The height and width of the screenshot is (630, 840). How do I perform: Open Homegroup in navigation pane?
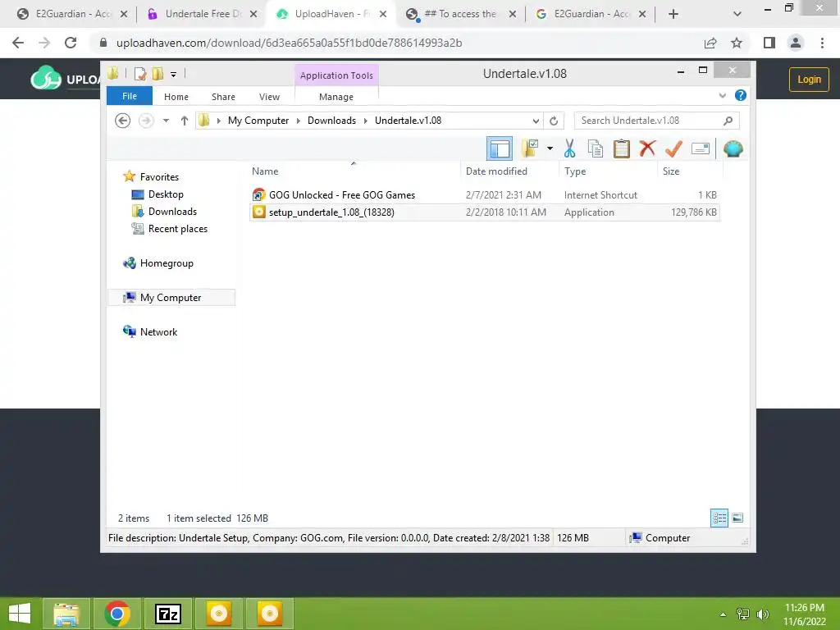click(x=167, y=263)
